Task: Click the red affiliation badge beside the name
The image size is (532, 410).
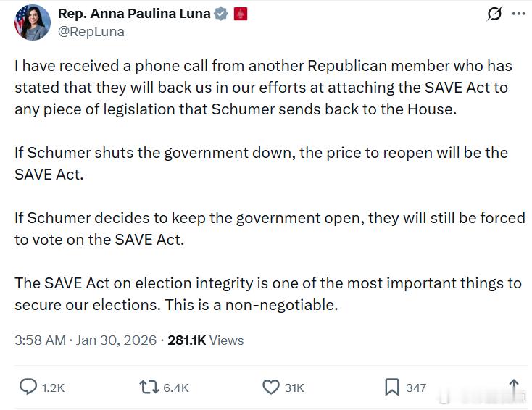Action: (x=241, y=14)
